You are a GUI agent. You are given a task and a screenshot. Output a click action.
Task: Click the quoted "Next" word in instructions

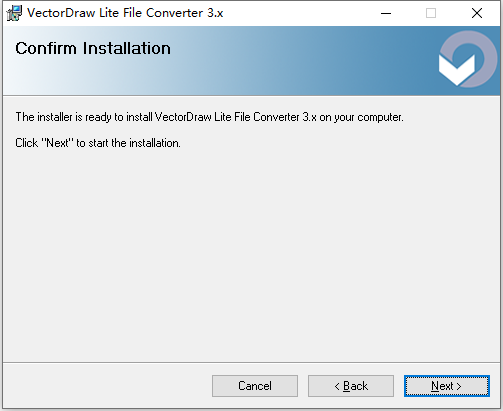click(x=57, y=143)
